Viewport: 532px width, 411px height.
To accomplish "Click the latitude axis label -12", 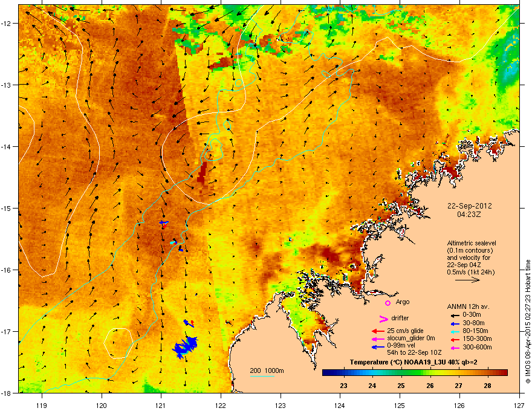I will pos(7,23).
